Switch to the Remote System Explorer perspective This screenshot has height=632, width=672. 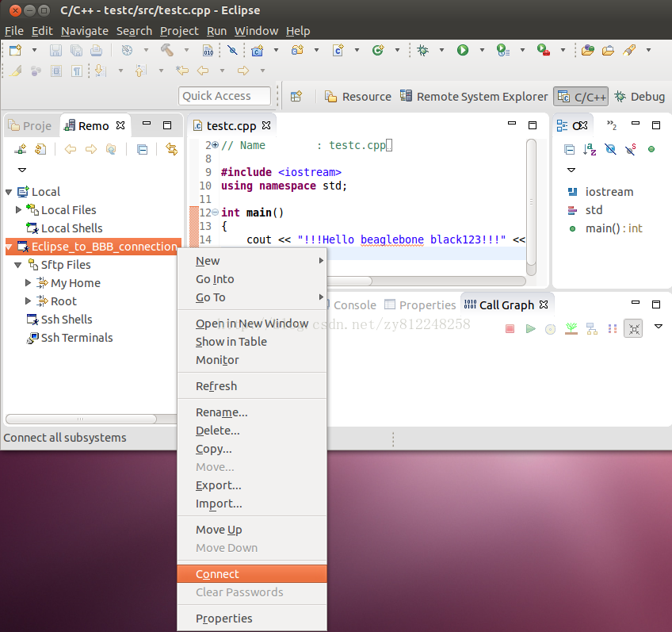(x=474, y=97)
